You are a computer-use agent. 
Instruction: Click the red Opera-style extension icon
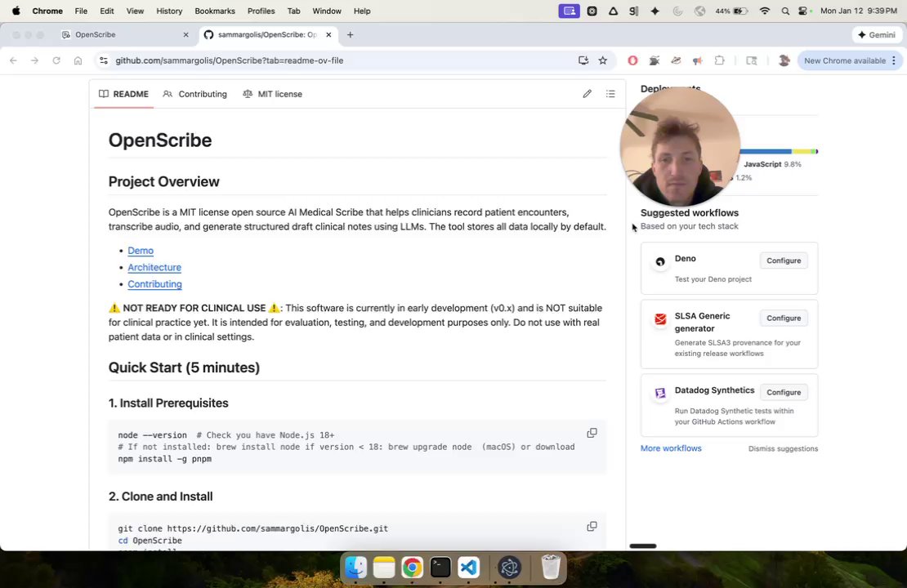pyautogui.click(x=632, y=60)
